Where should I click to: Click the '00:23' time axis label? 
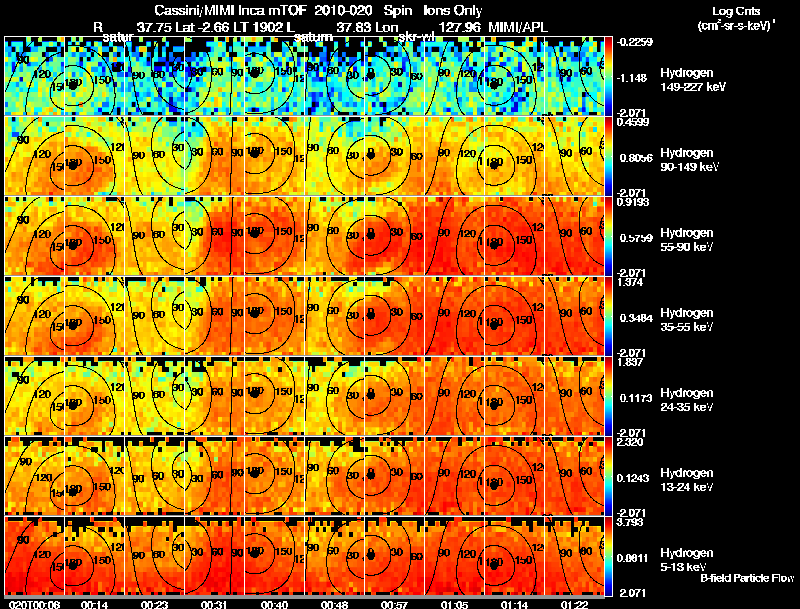pyautogui.click(x=155, y=604)
